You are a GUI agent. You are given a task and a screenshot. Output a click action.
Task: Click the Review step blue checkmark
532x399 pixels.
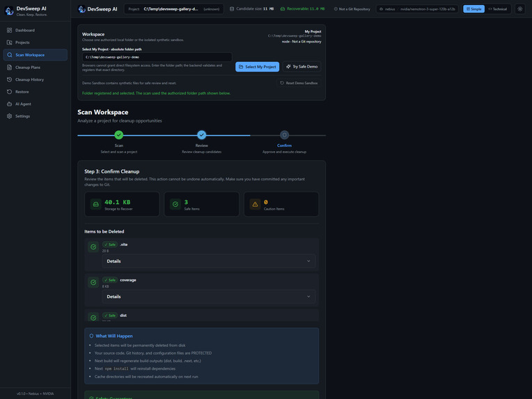(x=201, y=135)
